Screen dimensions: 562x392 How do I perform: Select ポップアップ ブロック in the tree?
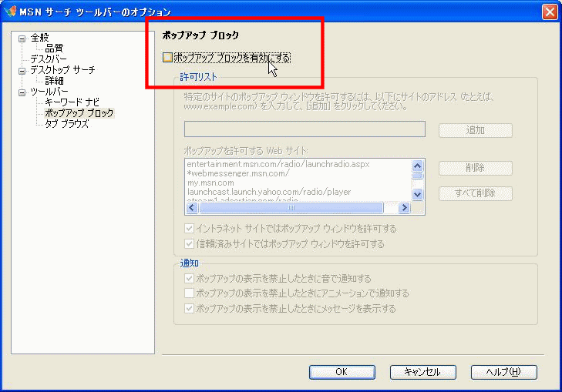pos(79,113)
